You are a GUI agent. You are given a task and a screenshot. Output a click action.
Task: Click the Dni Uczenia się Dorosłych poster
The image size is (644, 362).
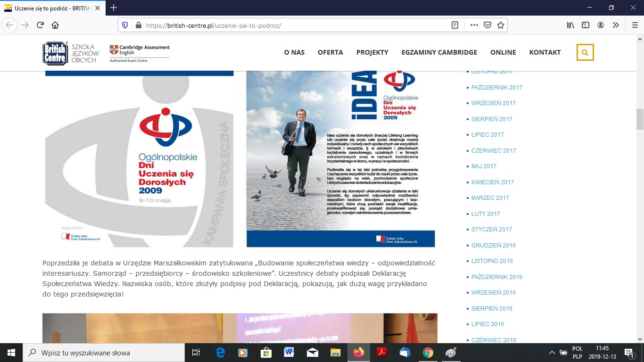click(139, 159)
